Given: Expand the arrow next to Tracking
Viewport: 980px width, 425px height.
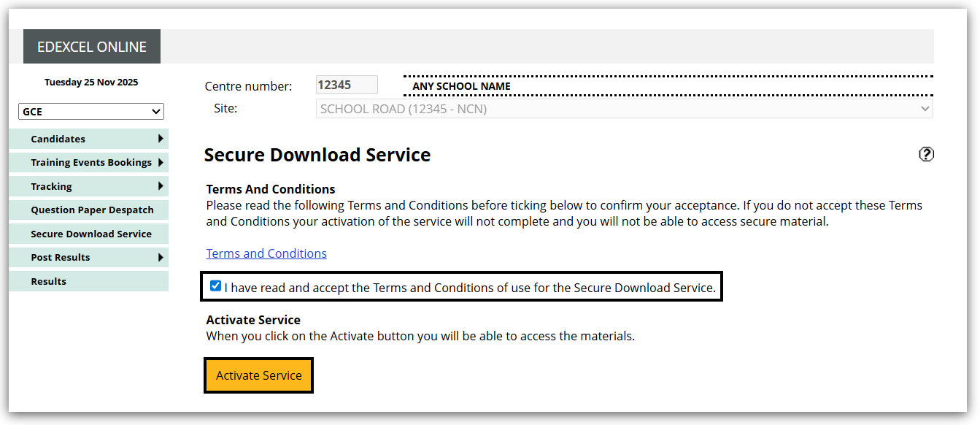Looking at the screenshot, I should point(161,186).
